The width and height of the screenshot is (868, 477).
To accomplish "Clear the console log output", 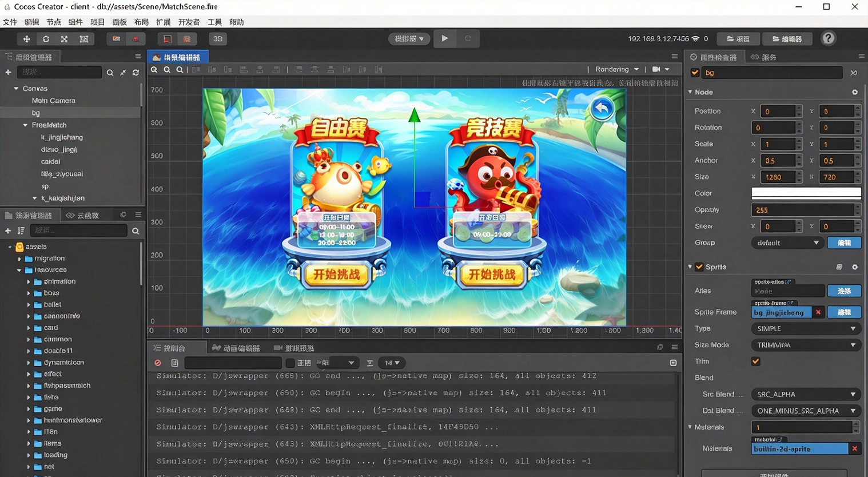I will pyautogui.click(x=158, y=363).
